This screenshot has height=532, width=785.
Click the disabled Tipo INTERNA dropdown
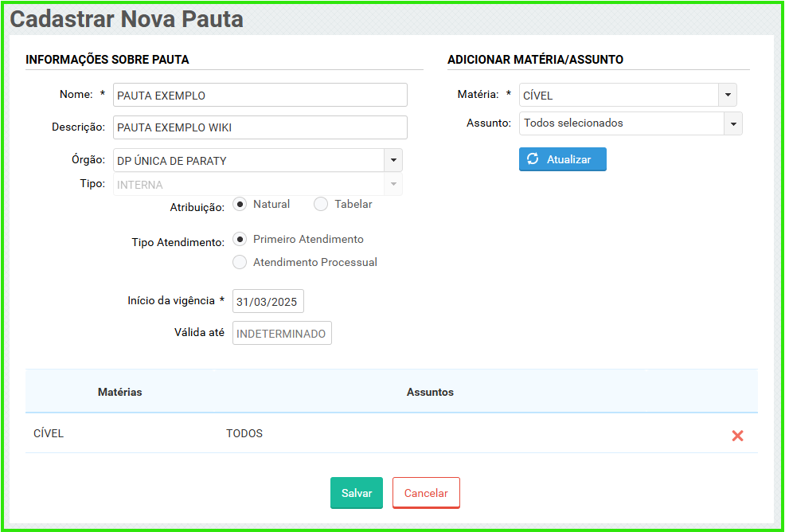coord(257,185)
